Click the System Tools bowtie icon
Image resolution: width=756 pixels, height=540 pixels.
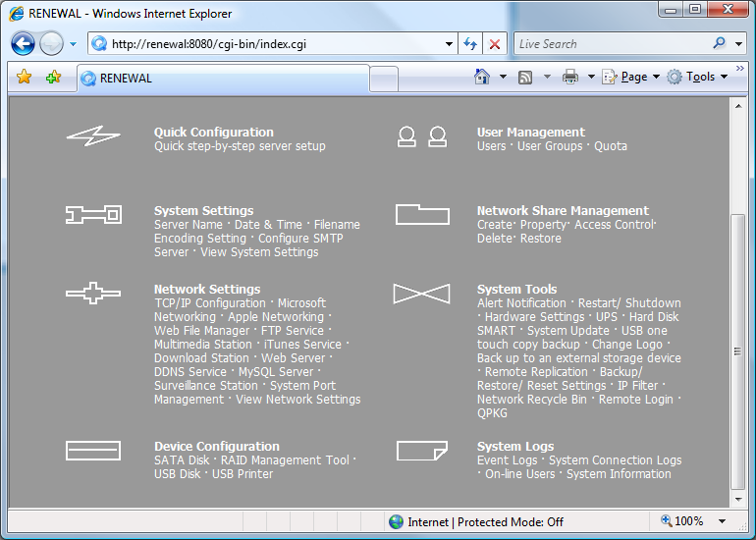[421, 294]
